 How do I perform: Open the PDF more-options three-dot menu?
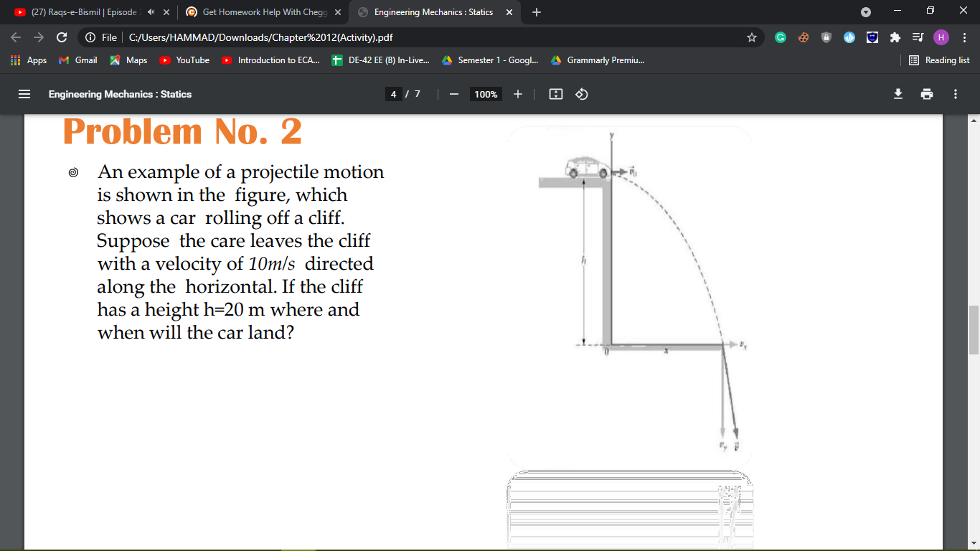[x=955, y=94]
